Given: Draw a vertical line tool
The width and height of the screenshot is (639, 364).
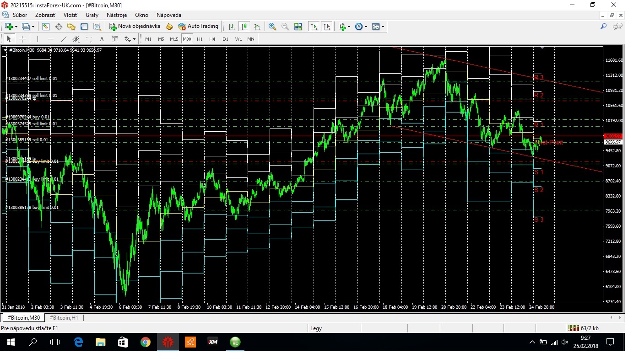Looking at the screenshot, I should 38,39.
